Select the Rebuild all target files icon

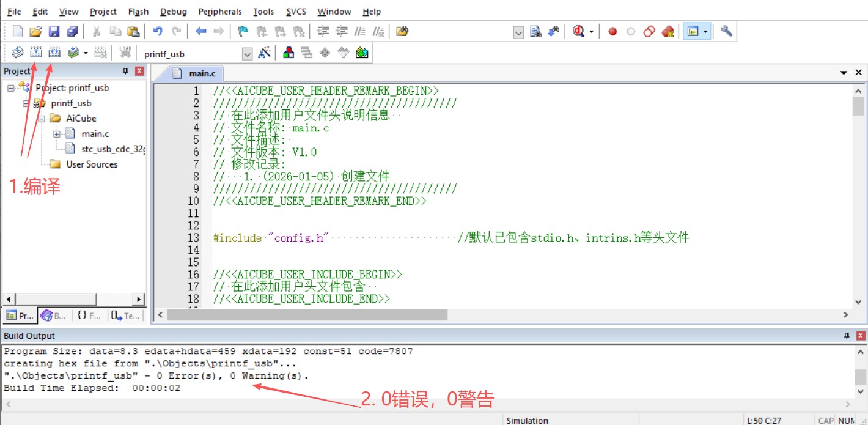[54, 52]
